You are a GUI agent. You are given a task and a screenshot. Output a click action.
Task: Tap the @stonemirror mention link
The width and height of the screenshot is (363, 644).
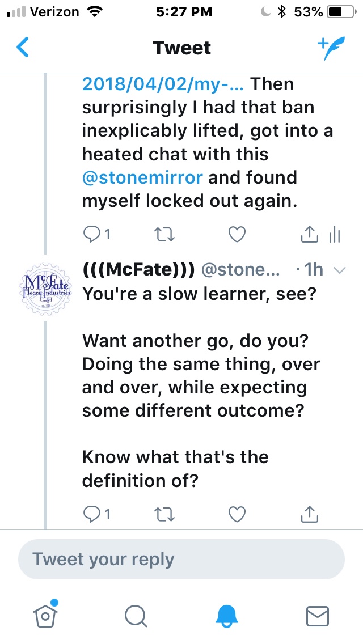(x=142, y=177)
